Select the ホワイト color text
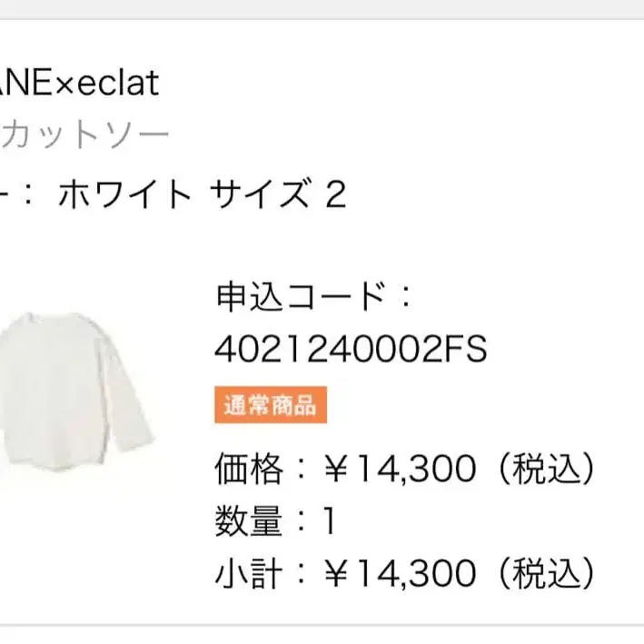Image resolution: width=644 pixels, height=644 pixels. [124, 194]
